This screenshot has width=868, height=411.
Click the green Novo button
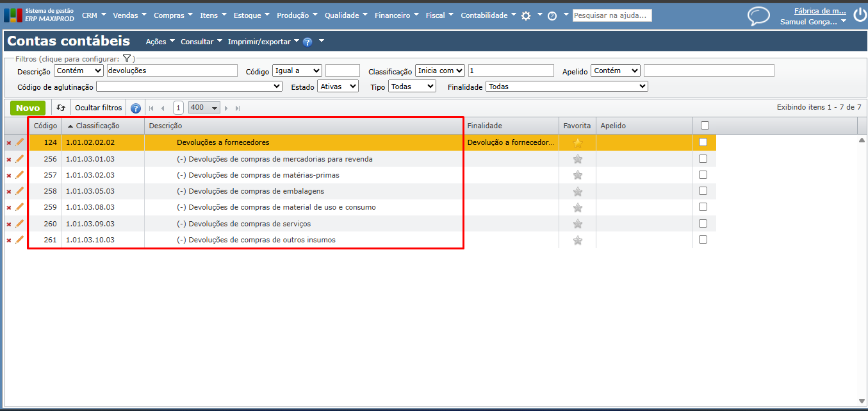[28, 108]
